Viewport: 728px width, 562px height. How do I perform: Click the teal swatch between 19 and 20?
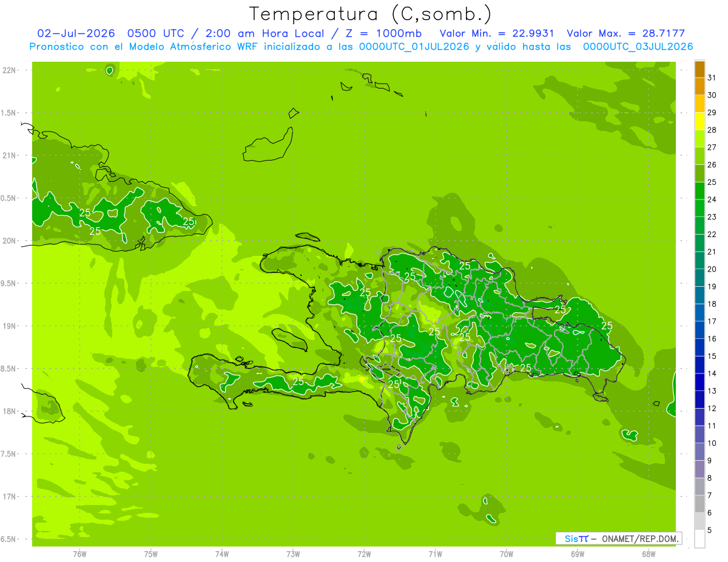699,278
